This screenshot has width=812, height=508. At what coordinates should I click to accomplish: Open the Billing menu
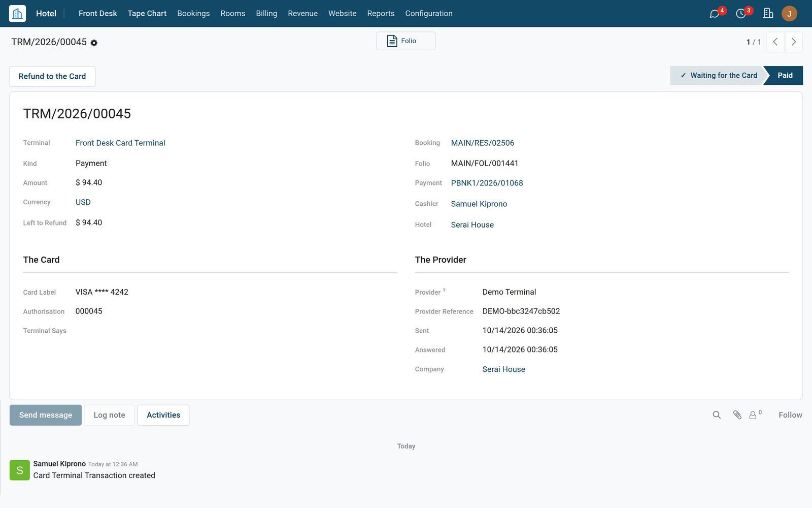click(x=266, y=14)
